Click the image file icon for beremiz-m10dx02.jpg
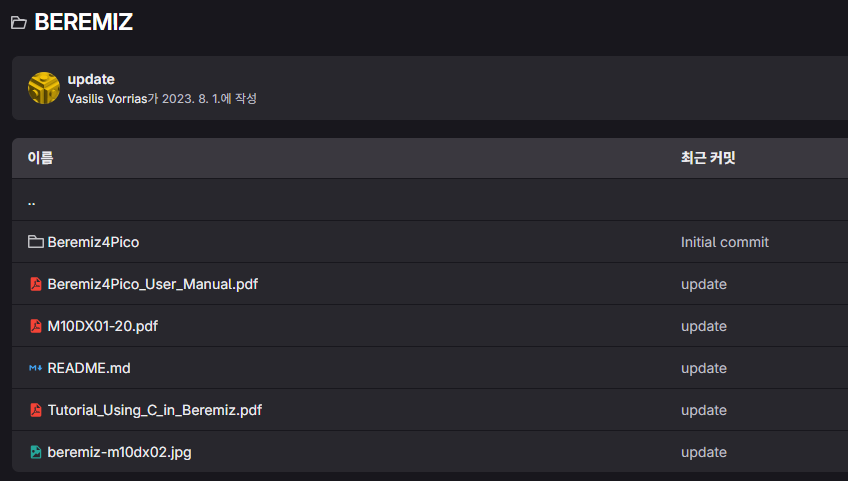This screenshot has height=481, width=848. point(36,452)
